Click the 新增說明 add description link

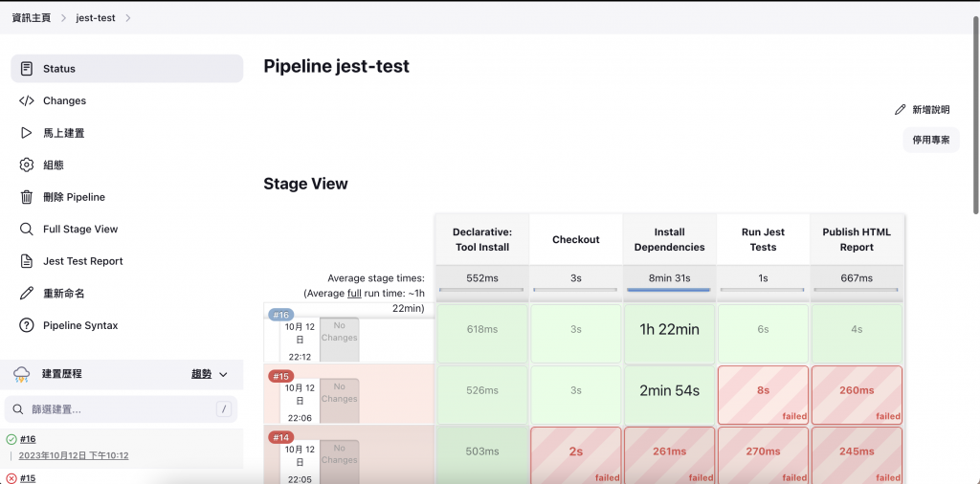923,110
